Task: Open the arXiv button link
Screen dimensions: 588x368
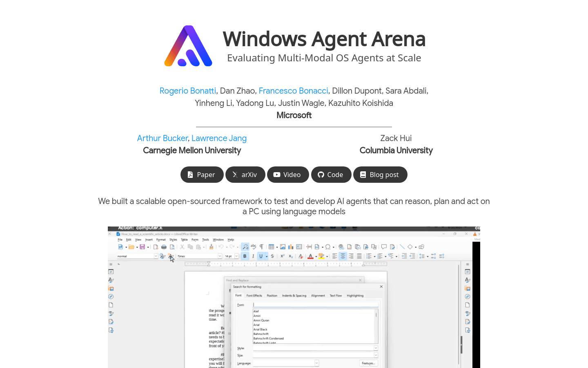Action: coord(245,175)
